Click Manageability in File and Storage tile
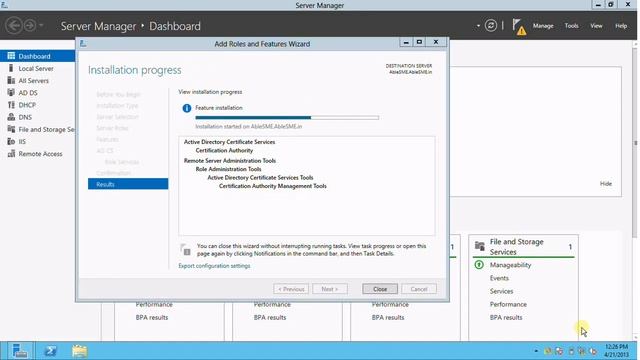Image resolution: width=640 pixels, height=360 pixels. click(x=510, y=265)
